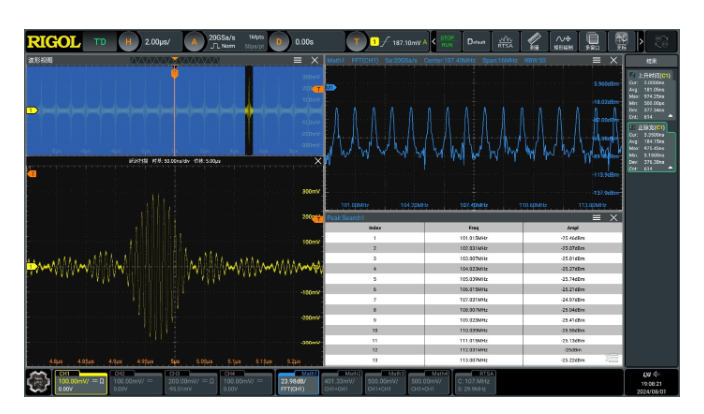Open the Peak Search window menu
Screen dimensions: 704x414
pos(596,218)
